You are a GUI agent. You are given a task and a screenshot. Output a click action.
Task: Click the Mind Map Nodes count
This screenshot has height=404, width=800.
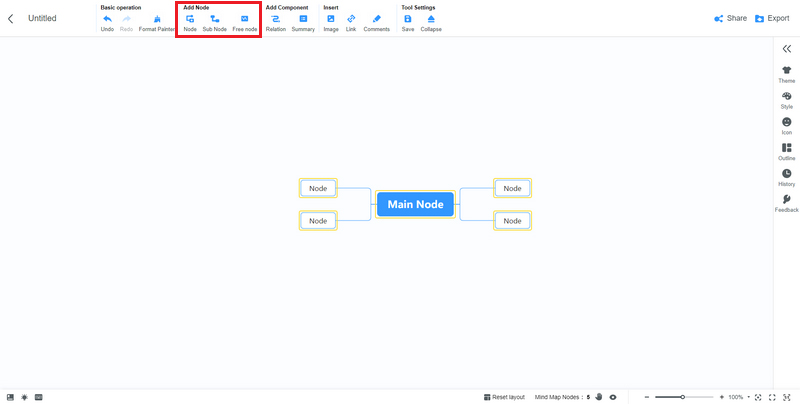point(562,397)
